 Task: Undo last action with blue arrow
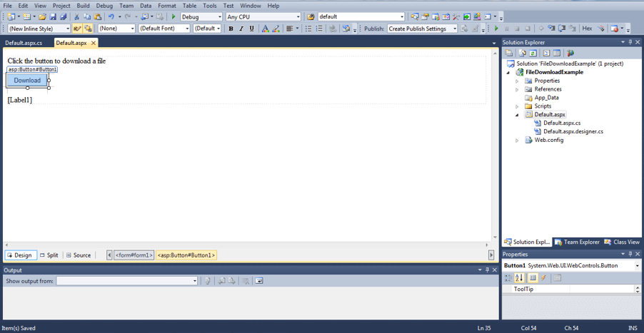pyautogui.click(x=111, y=17)
